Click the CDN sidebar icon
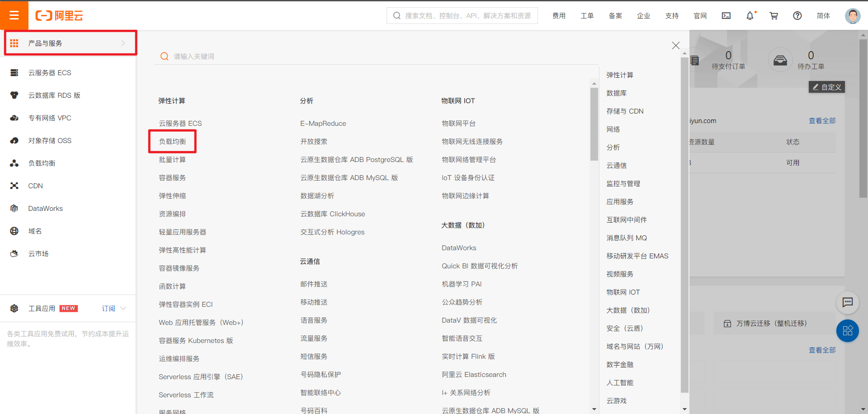Viewport: 868px width, 414px height. pos(14,186)
